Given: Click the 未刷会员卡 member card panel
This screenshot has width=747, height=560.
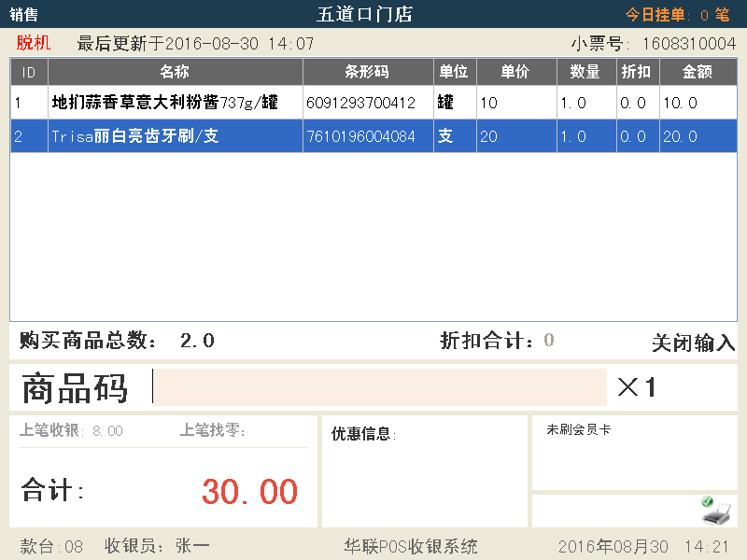Looking at the screenshot, I should [x=633, y=453].
